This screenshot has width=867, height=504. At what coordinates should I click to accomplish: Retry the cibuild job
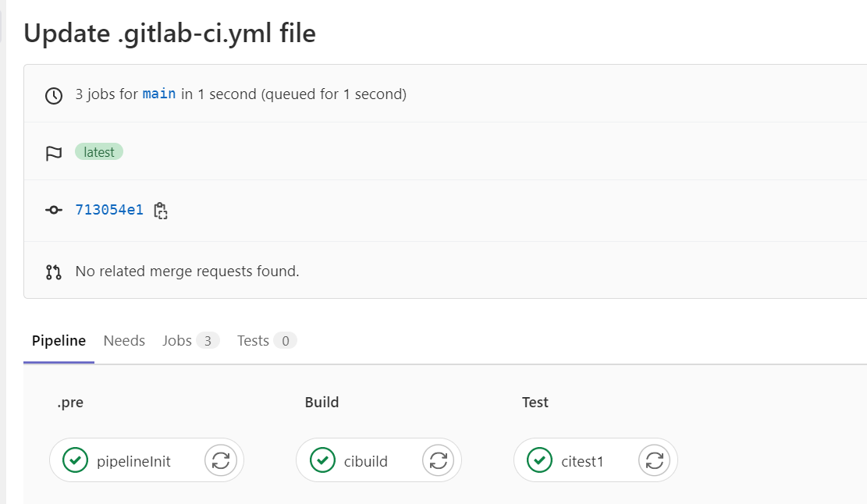tap(439, 460)
